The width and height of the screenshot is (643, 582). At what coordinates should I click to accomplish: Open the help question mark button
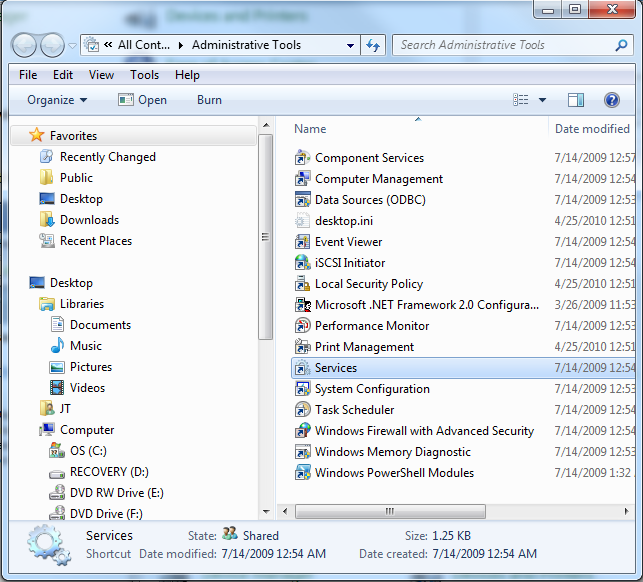pyautogui.click(x=611, y=100)
